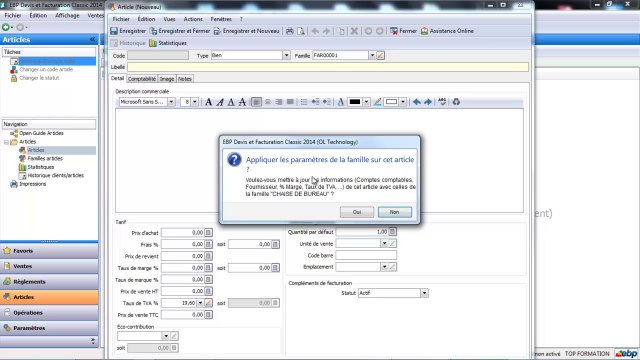Justify description text
The width and height of the screenshot is (640, 360).
290,102
